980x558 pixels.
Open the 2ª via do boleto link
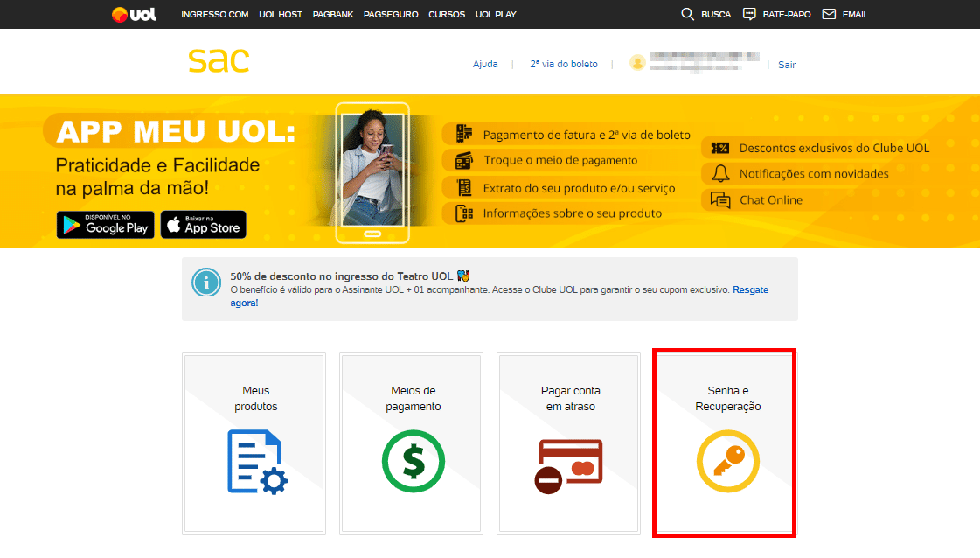click(564, 64)
